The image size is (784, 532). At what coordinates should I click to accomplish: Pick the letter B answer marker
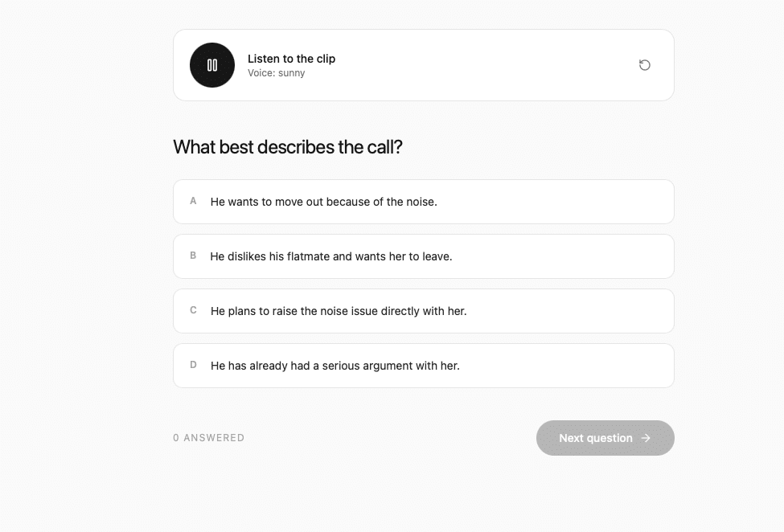pos(193,256)
